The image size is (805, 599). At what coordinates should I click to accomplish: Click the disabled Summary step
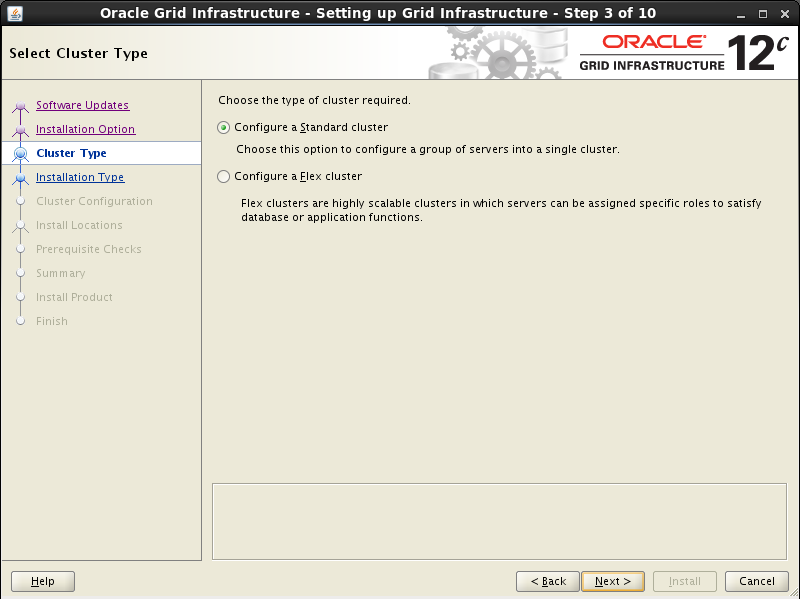coord(61,273)
